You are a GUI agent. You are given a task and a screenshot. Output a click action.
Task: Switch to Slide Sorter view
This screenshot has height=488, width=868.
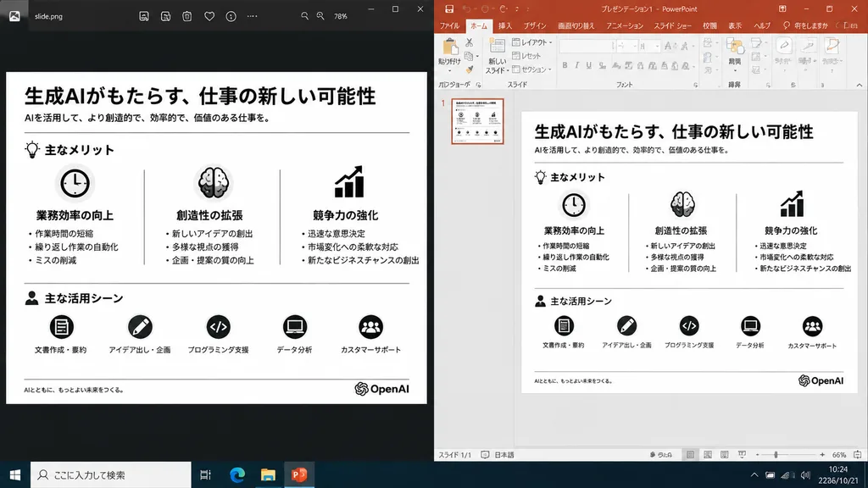pyautogui.click(x=708, y=455)
